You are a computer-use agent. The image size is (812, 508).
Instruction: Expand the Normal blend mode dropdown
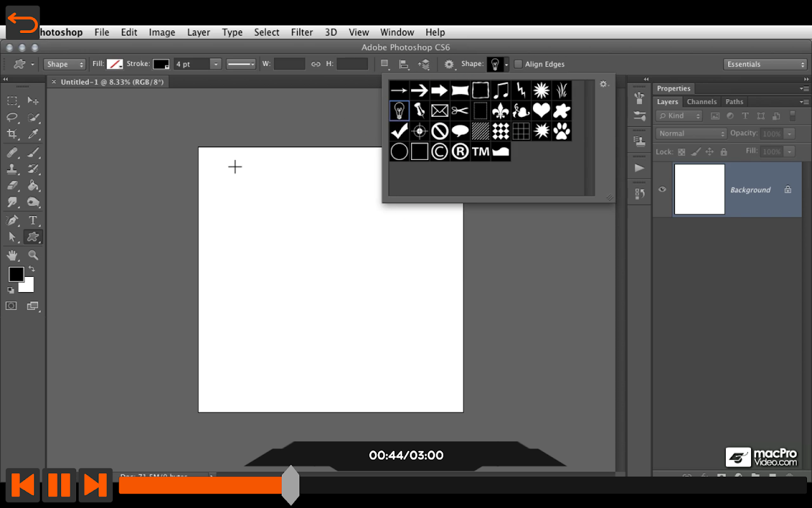(691, 133)
